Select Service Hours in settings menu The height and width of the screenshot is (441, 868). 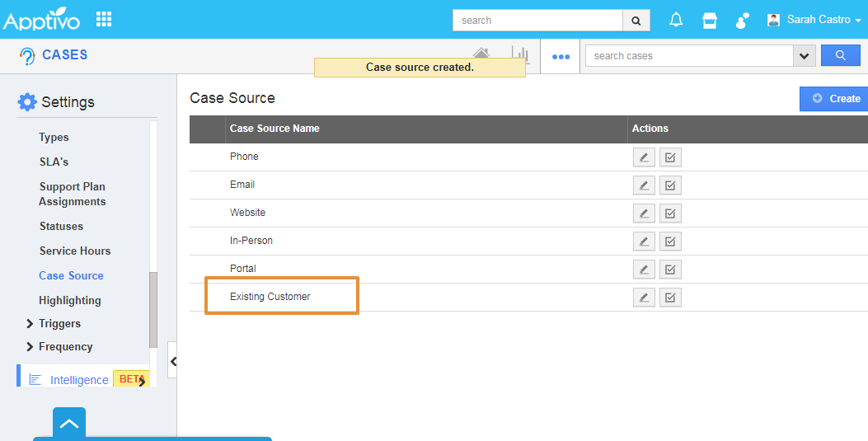tap(75, 251)
